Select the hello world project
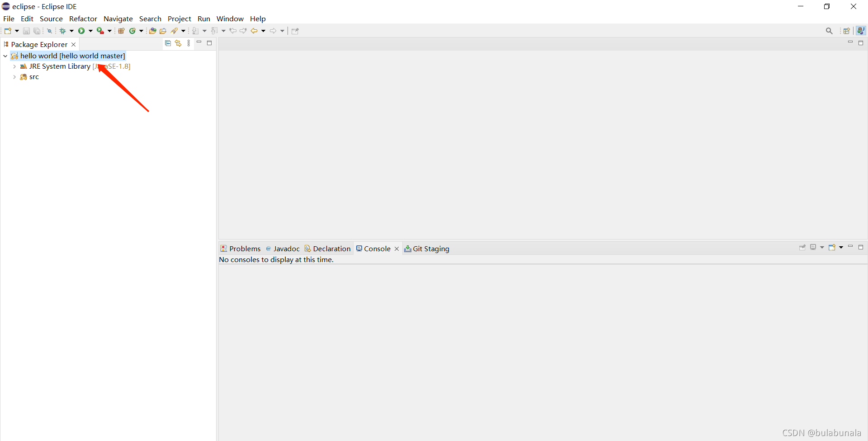868x441 pixels. pos(72,56)
